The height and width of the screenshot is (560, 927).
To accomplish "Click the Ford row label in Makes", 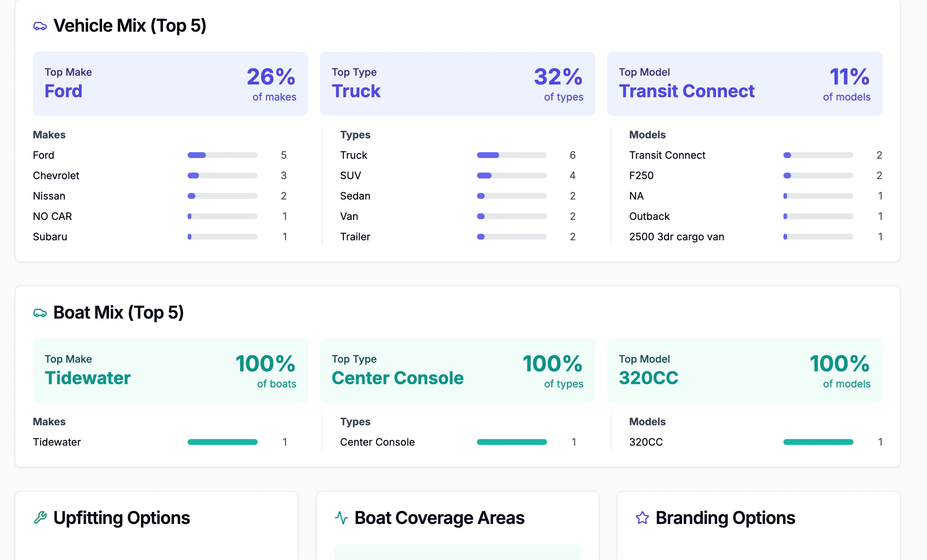I will 44,155.
